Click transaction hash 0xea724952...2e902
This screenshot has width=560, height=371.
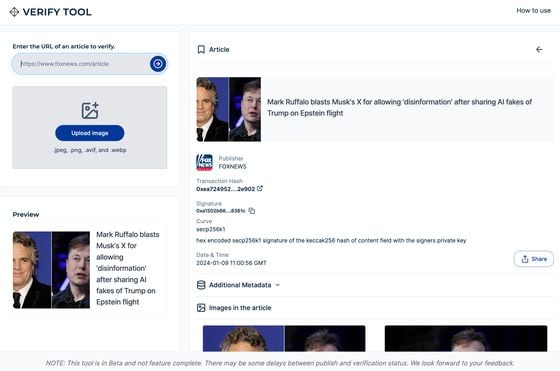[x=225, y=189]
